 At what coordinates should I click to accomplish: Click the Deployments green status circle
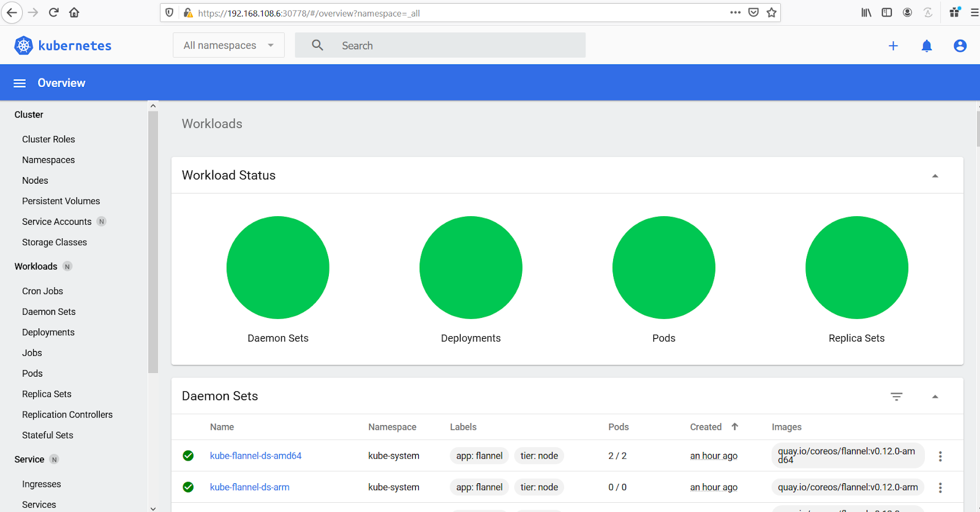pyautogui.click(x=471, y=268)
